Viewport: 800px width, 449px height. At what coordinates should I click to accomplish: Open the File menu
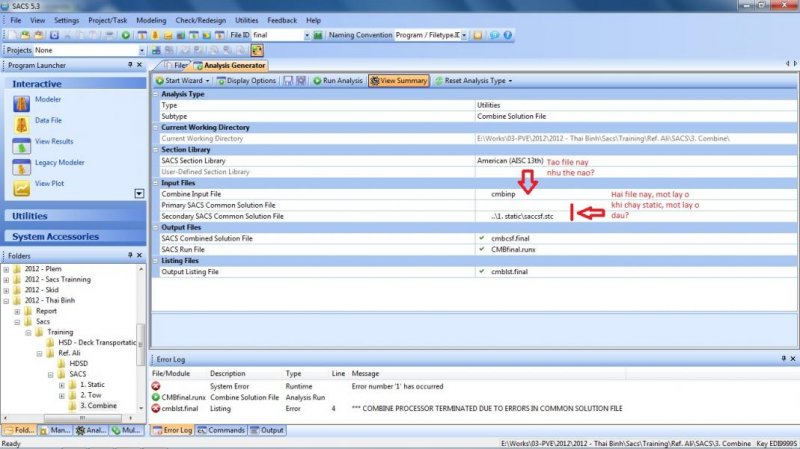coord(16,20)
